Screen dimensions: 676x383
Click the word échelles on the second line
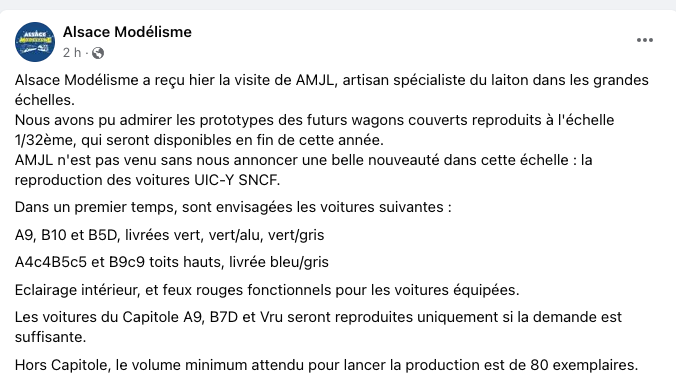tap(44, 100)
